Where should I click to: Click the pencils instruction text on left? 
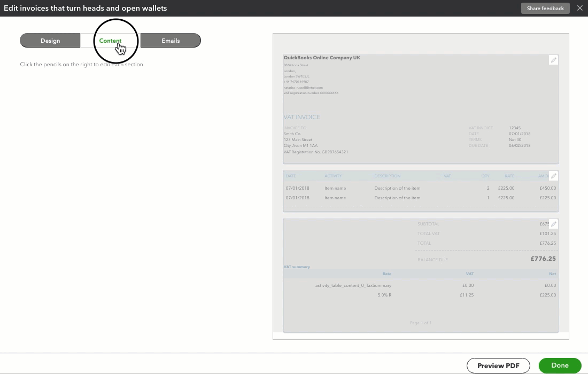coord(82,65)
